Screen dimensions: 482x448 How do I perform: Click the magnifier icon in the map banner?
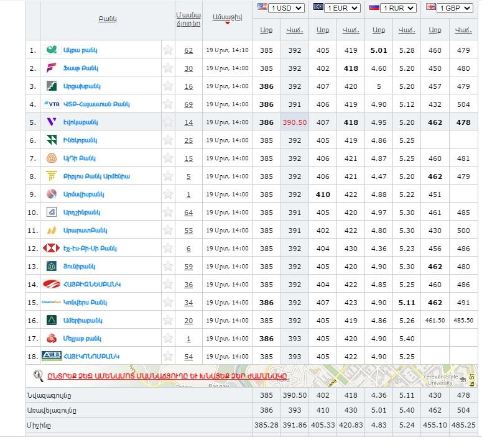[39, 375]
